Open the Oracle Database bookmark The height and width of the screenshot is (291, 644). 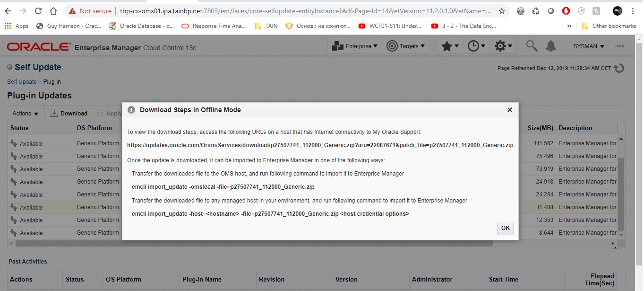[141, 26]
